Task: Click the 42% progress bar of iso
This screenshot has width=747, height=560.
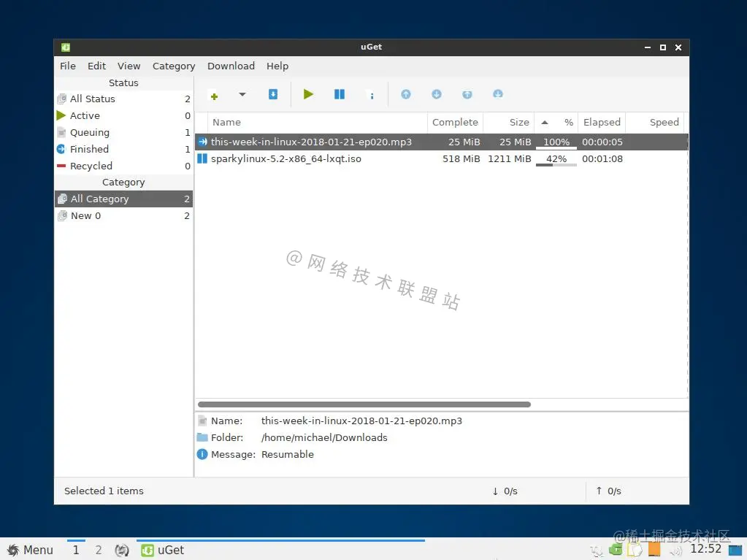Action: pyautogui.click(x=556, y=159)
